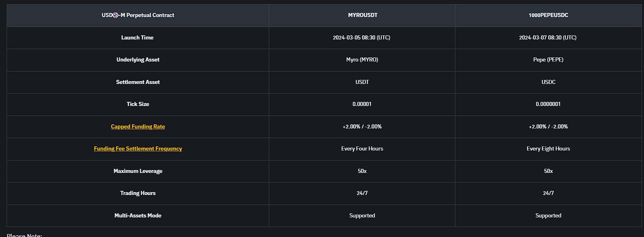Click the Please Note text below table

click(x=24, y=235)
